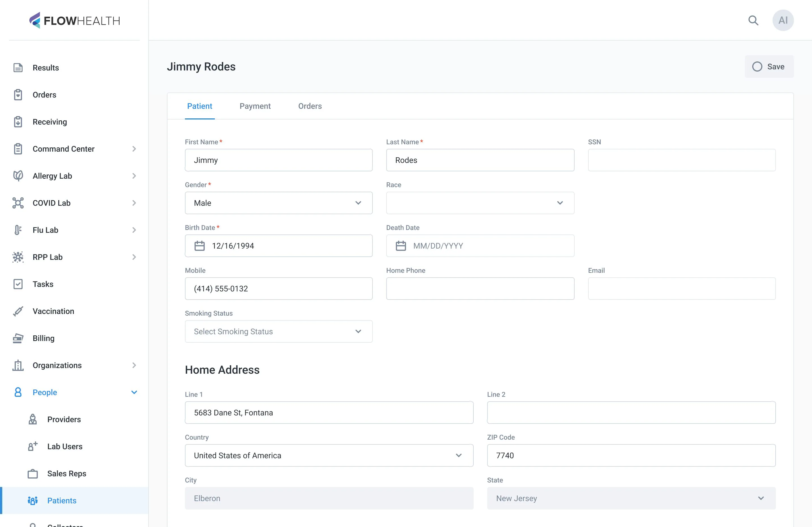
Task: Open the Select Smoking Status dropdown
Action: point(278,331)
